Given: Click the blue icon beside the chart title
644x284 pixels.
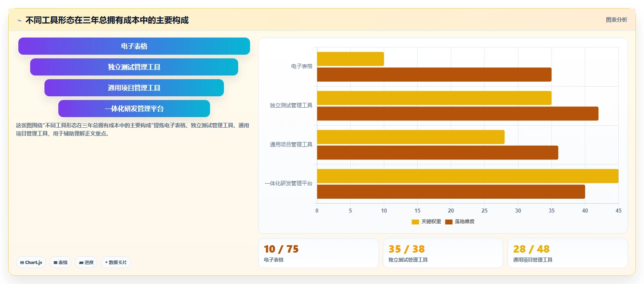Looking at the screenshot, I should pyautogui.click(x=19, y=20).
